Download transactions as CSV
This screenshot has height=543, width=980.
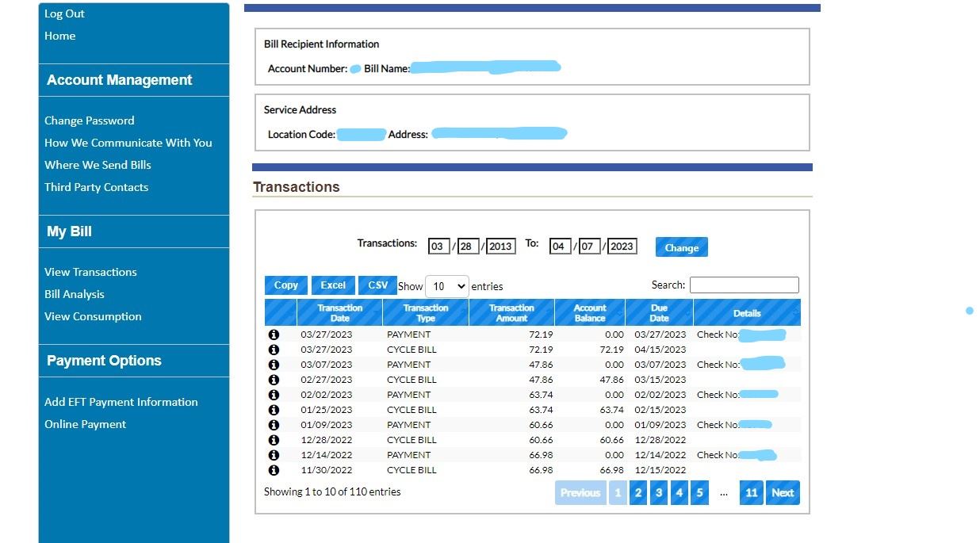click(x=377, y=285)
